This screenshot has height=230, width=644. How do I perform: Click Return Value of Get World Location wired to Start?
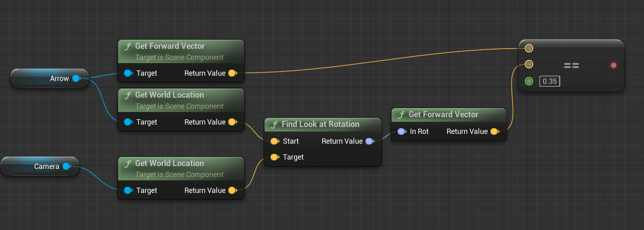coord(232,122)
